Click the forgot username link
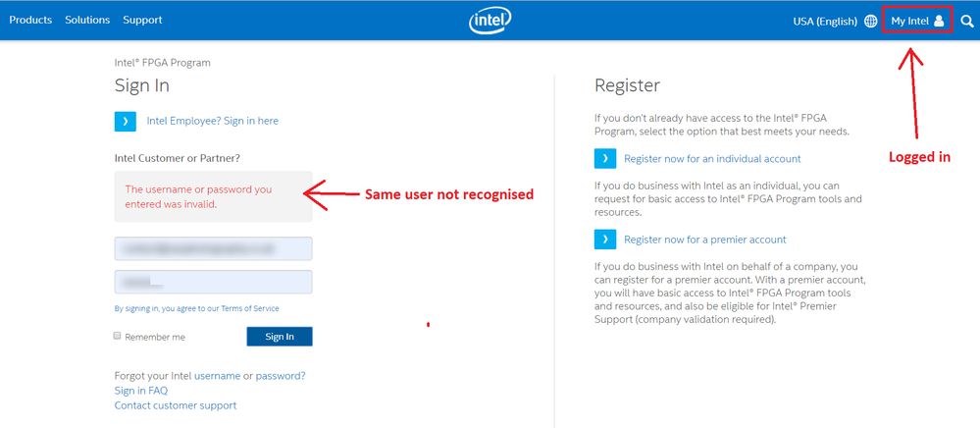980x428 pixels. tap(218, 376)
